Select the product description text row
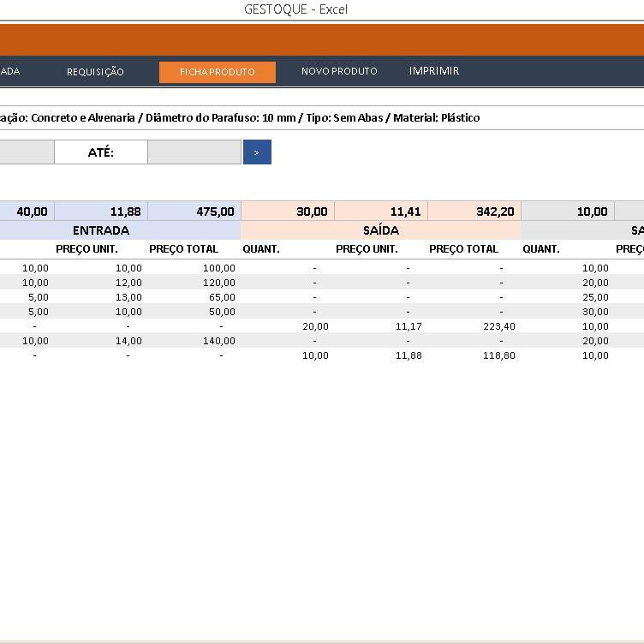This screenshot has width=644, height=644. click(x=240, y=118)
